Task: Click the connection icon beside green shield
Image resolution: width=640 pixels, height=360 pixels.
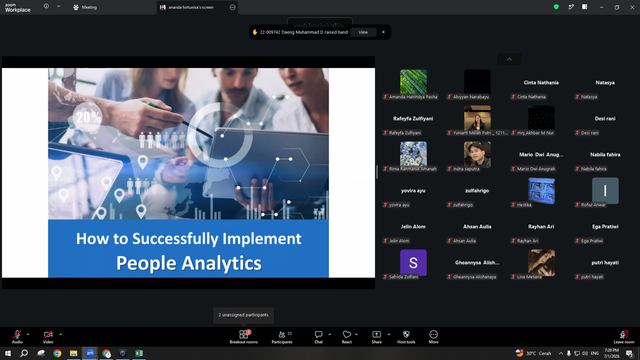Action: click(571, 7)
